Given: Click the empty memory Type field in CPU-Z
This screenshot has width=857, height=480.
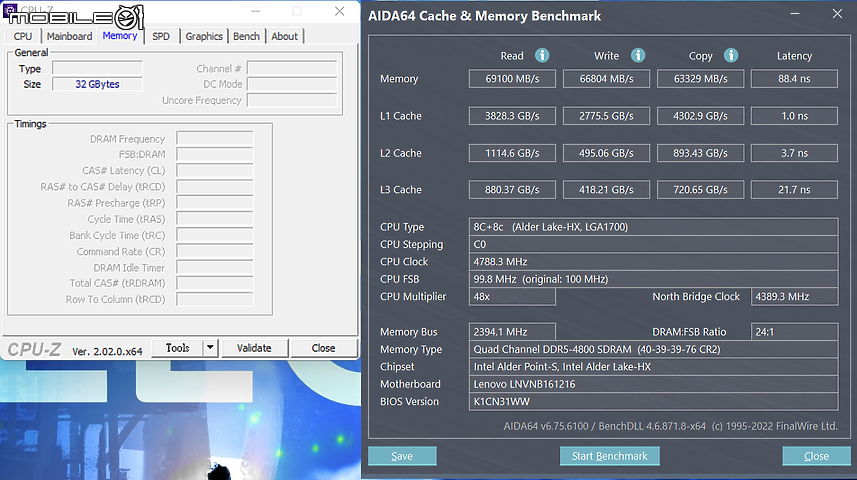Looking at the screenshot, I should tap(97, 68).
